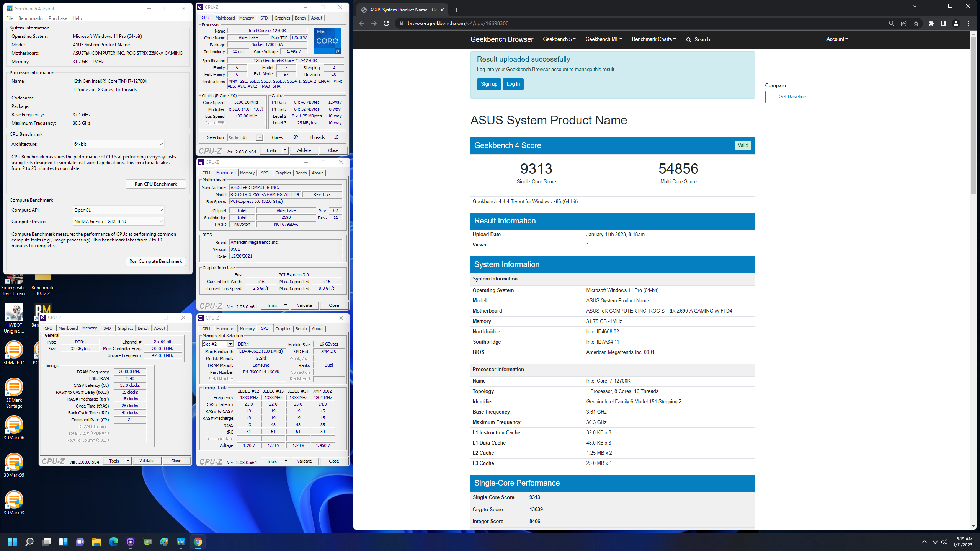Switch to Chrome via its taskbar icon

pyautogui.click(x=198, y=542)
